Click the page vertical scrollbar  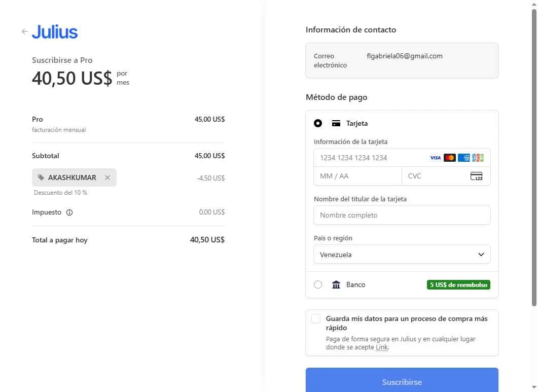click(x=534, y=158)
